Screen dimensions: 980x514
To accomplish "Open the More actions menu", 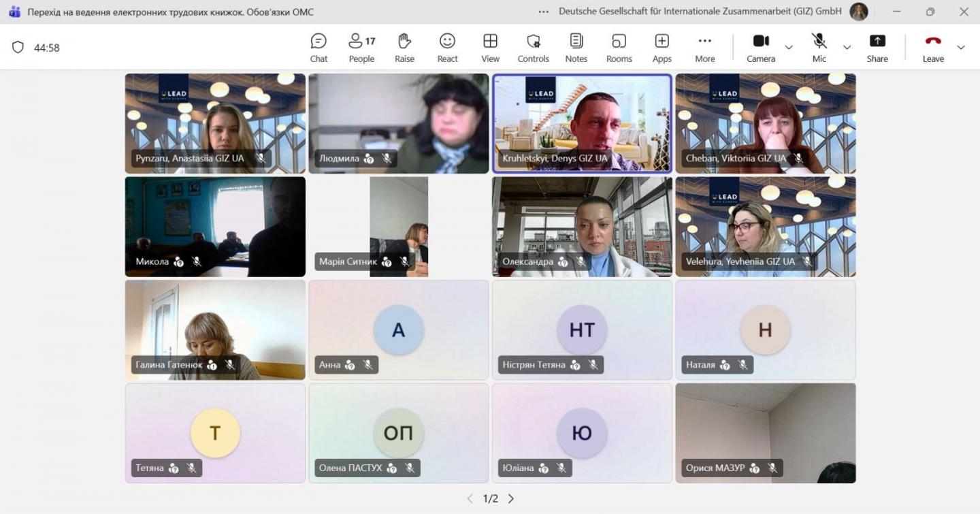I will pos(704,47).
